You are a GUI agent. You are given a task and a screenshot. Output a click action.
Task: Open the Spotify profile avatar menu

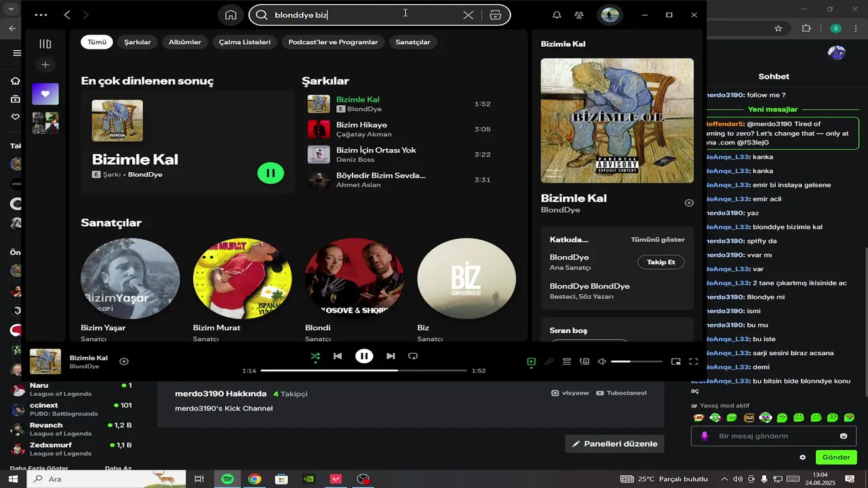click(x=610, y=15)
